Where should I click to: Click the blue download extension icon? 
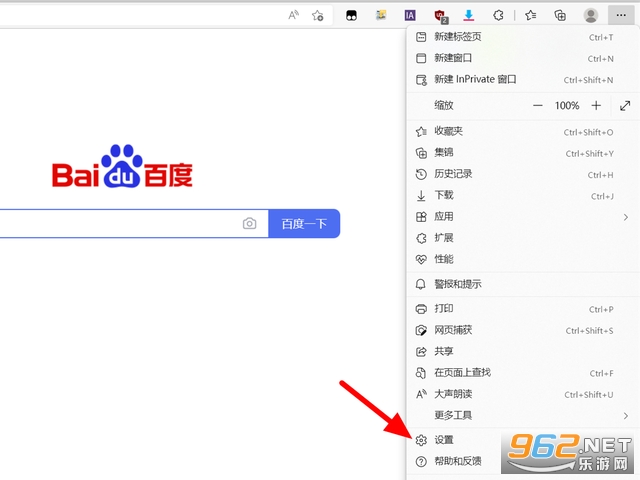pyautogui.click(x=469, y=16)
